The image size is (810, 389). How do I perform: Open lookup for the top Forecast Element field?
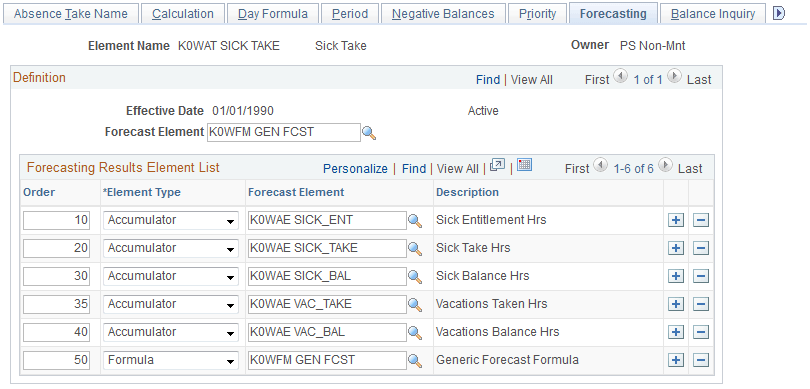[369, 133]
